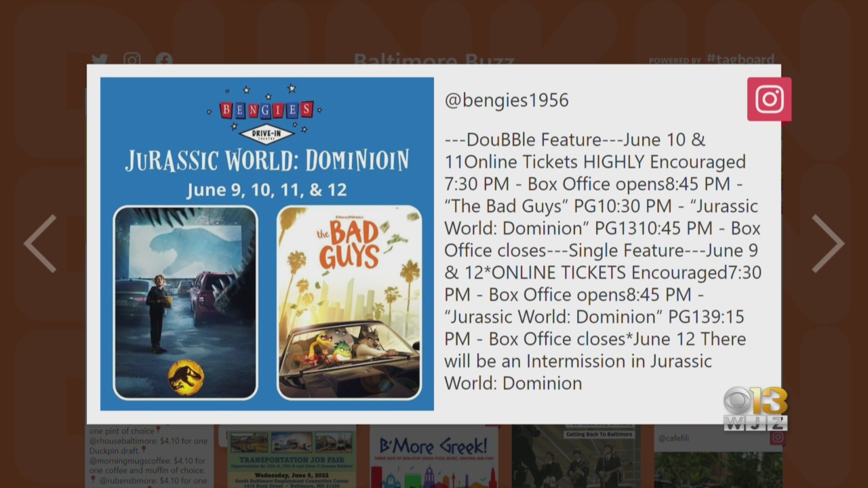Click the Jurassic World: Dominioin heading
Viewport: 868px width, 488px height.
pos(267,161)
